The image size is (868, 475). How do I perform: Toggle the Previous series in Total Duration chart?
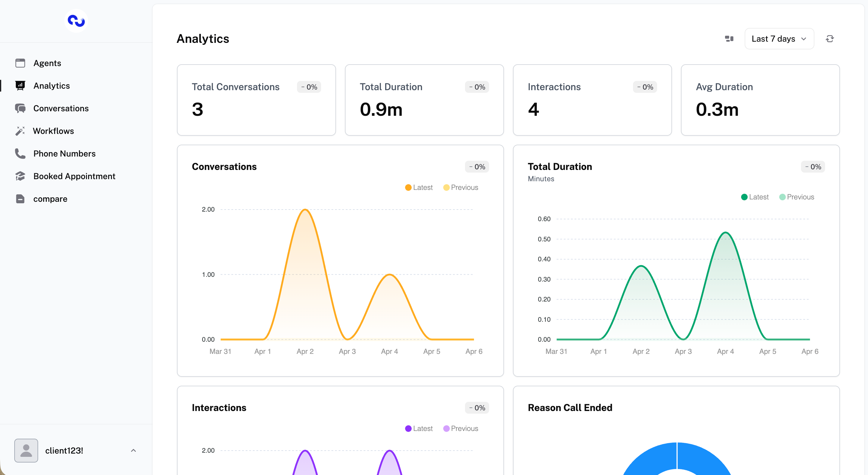797,197
